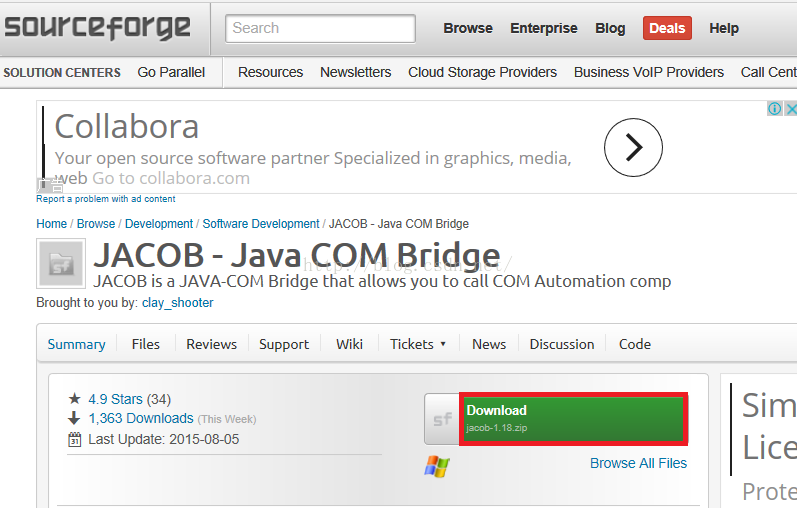The height and width of the screenshot is (508, 797).
Task: Click the JACOB project folder icon
Action: point(61,264)
